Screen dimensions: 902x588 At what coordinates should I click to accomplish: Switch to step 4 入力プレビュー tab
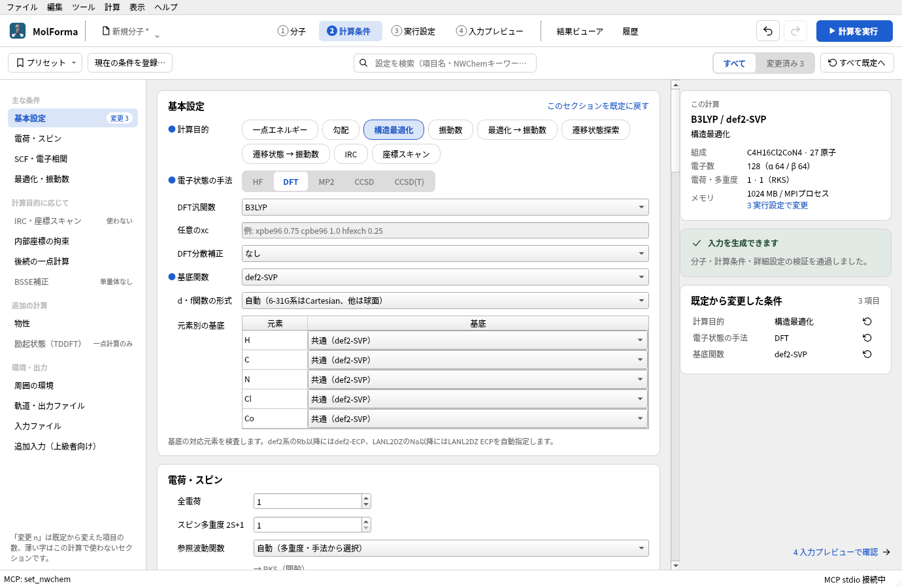click(x=490, y=31)
